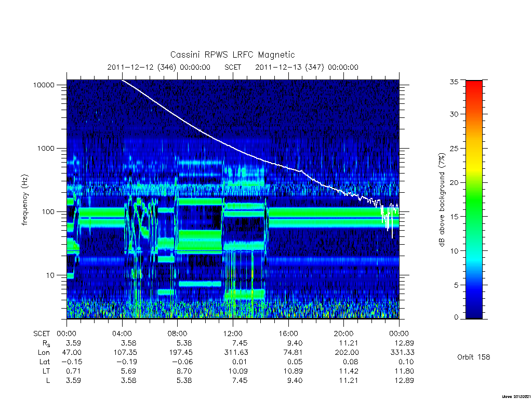Click the 12:00 time tick label
Screen dimensions: 532x399
(x=233, y=334)
